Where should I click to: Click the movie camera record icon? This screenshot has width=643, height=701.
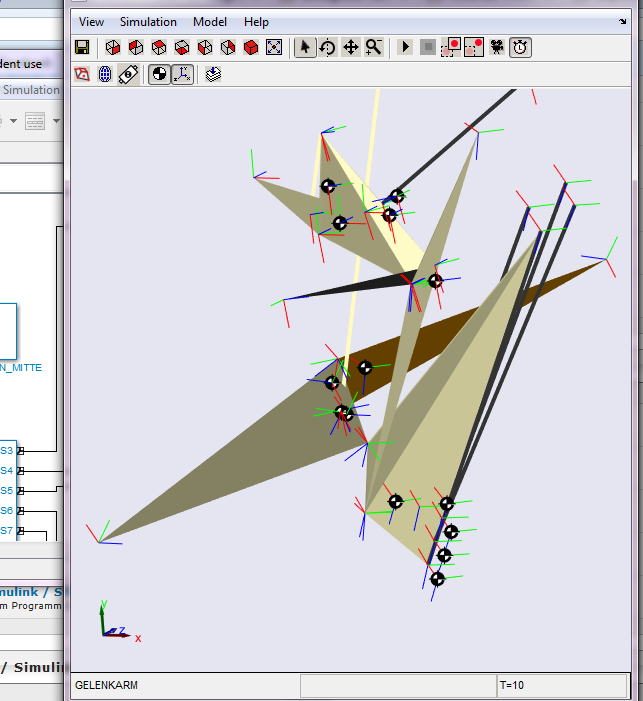[x=497, y=47]
